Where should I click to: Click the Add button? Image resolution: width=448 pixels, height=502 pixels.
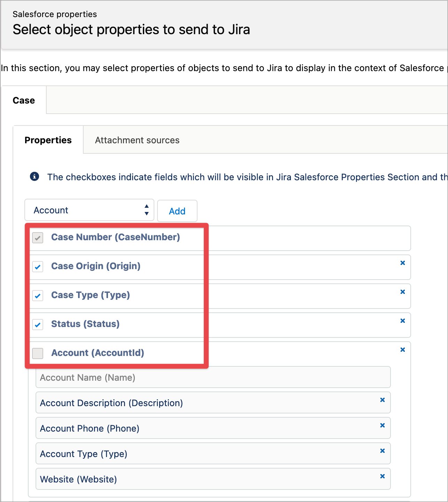[x=177, y=211]
